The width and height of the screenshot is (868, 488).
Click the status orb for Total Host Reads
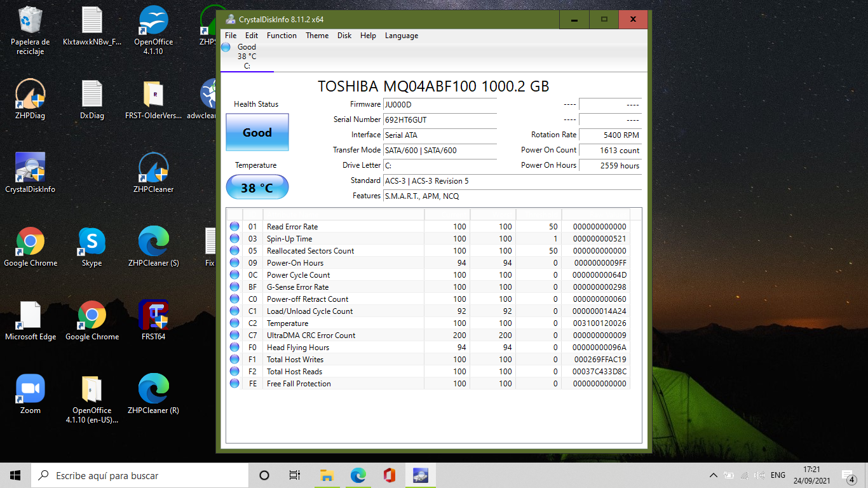[x=234, y=371]
